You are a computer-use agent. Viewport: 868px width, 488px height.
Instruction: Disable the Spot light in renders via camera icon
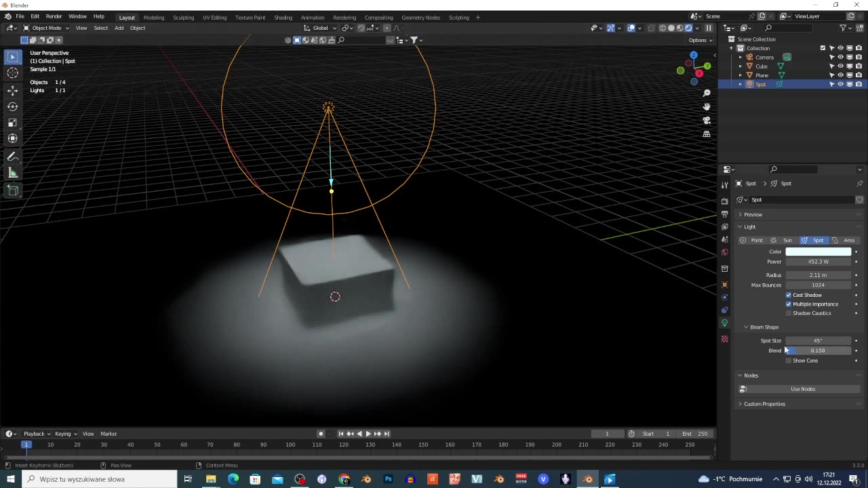tap(858, 84)
